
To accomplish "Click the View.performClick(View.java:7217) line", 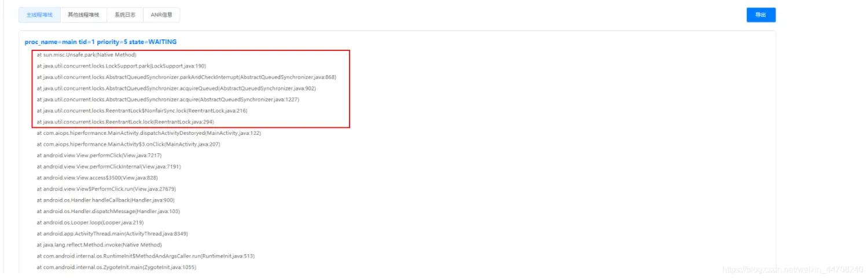I will 99,156.
